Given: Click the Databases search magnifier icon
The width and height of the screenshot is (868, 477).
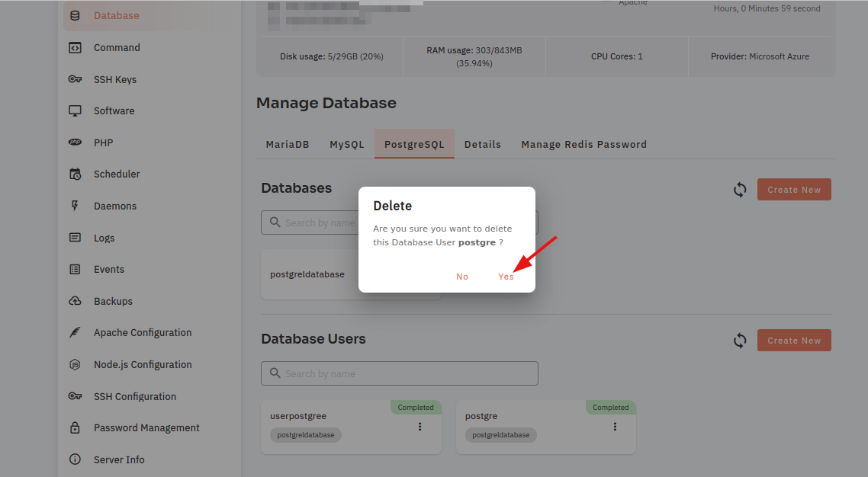Looking at the screenshot, I should click(275, 222).
